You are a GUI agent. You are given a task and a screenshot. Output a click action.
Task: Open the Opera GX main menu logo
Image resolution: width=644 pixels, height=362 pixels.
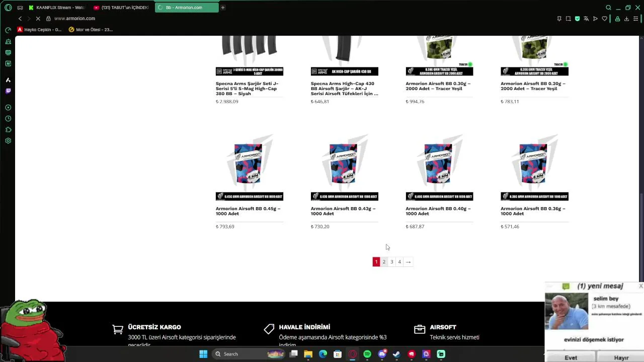click(8, 8)
